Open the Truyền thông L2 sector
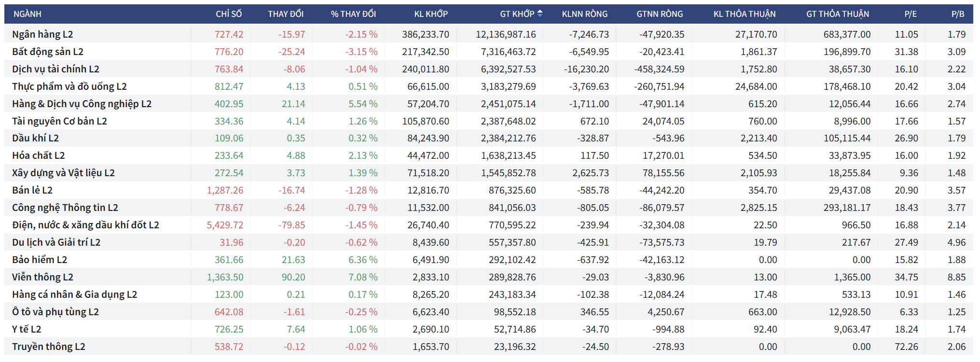980x362 pixels. coord(49,347)
